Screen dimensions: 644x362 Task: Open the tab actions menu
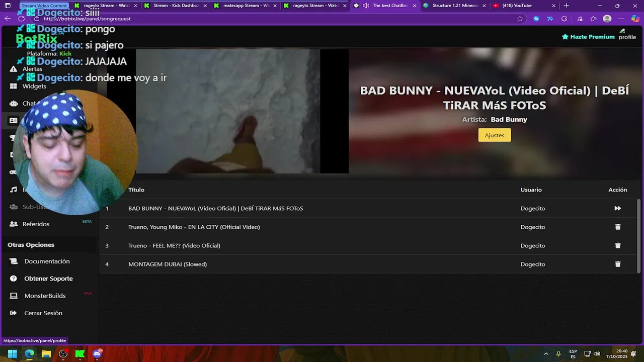8,6
